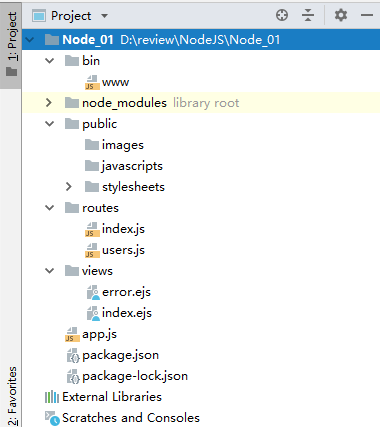Select the images folder name

[123, 145]
